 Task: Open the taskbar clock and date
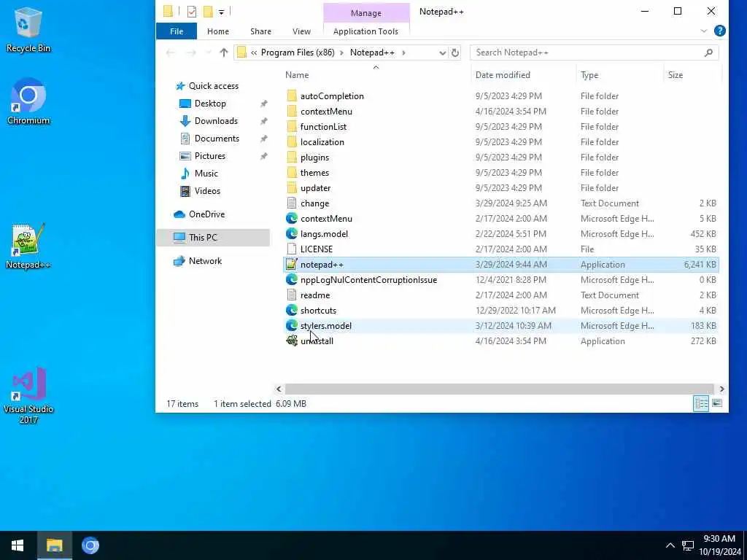click(x=719, y=545)
